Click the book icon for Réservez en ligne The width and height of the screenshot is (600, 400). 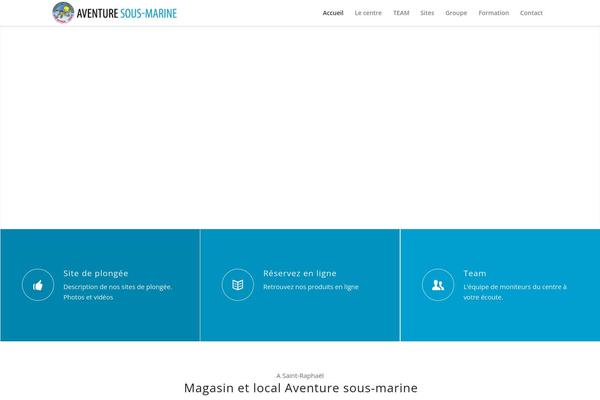coord(238,285)
